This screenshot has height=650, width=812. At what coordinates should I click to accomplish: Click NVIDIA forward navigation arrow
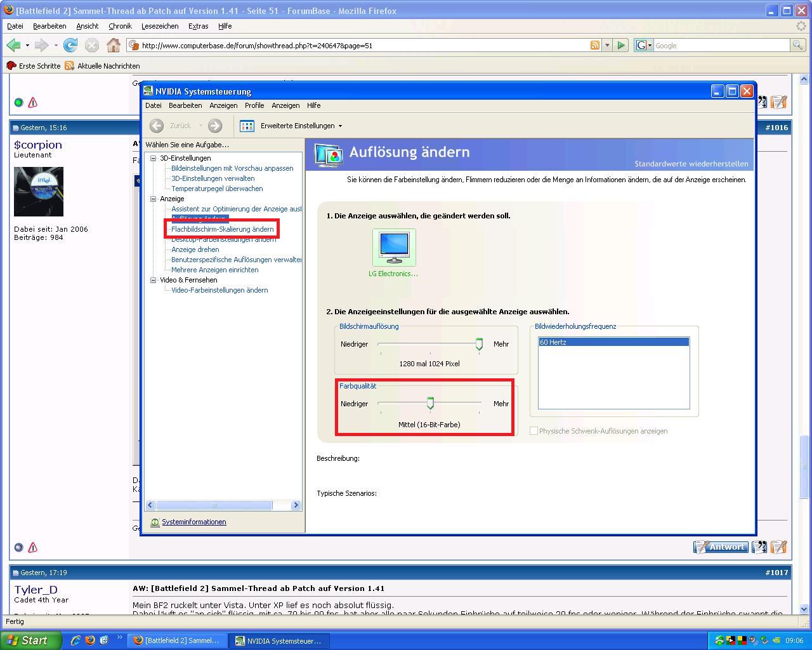[x=215, y=126]
